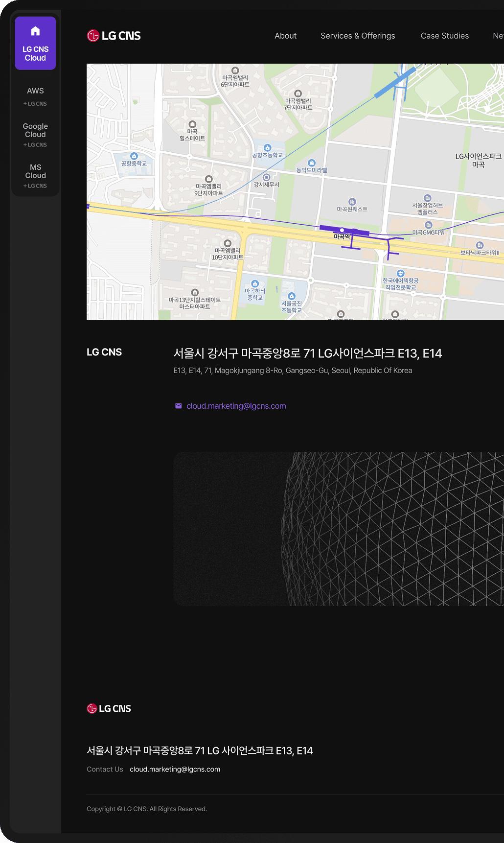Click 마곡엠밸리 10단지아파트 map pin
The image size is (504, 843).
pos(228,243)
